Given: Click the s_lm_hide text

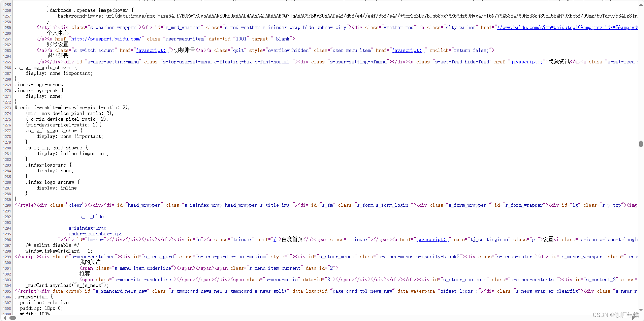Looking at the screenshot, I should 92,216.
